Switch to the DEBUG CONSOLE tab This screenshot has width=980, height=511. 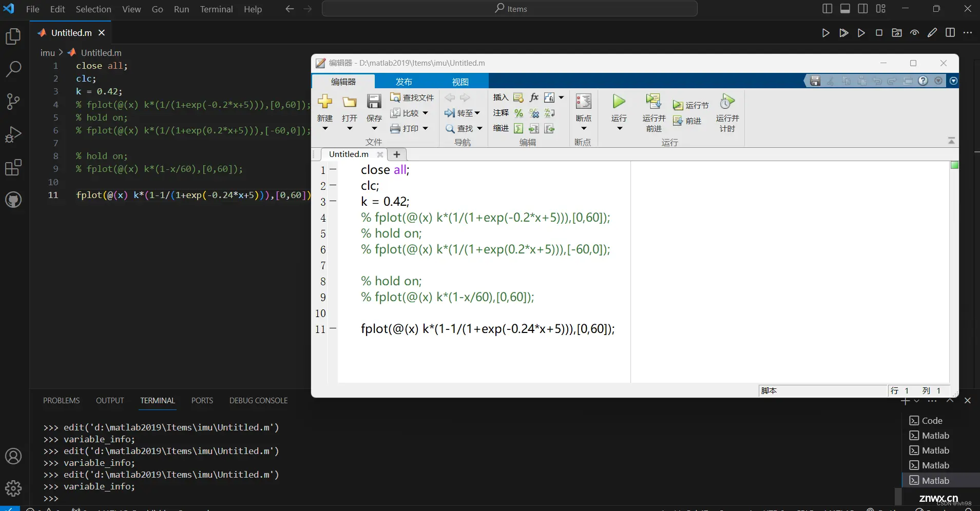[x=258, y=401]
